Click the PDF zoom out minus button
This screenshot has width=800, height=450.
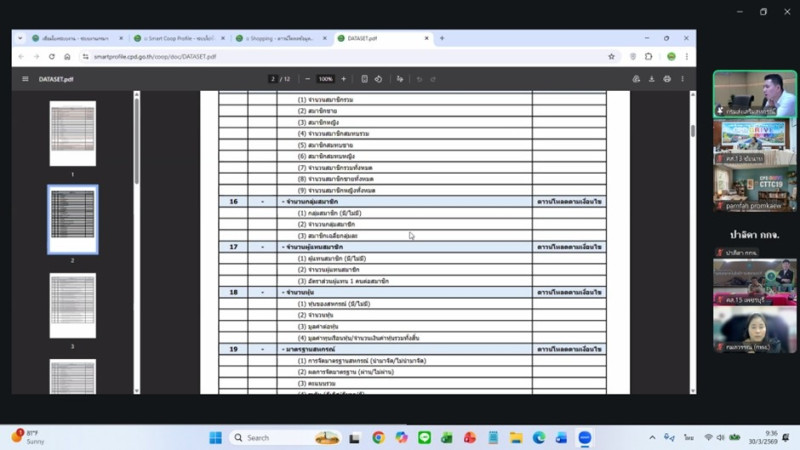[x=308, y=79]
